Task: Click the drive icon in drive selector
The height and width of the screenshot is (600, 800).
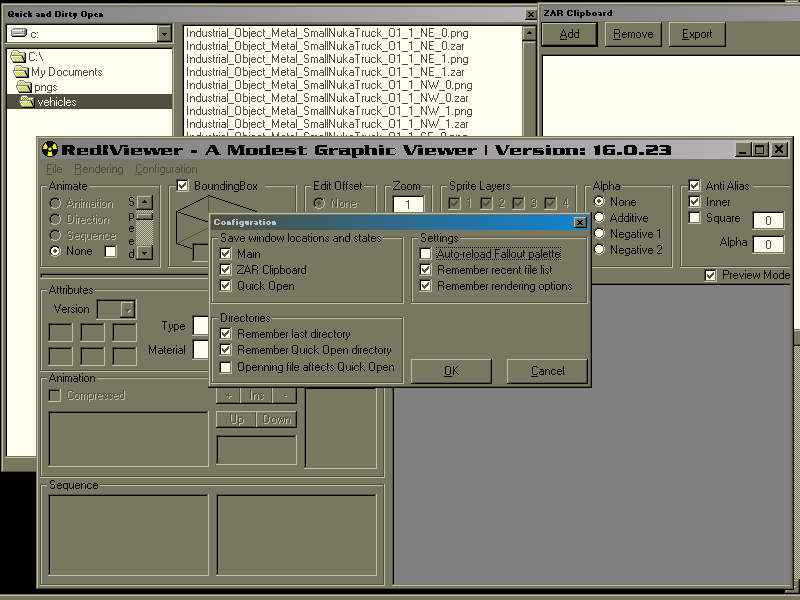Action: pos(19,33)
